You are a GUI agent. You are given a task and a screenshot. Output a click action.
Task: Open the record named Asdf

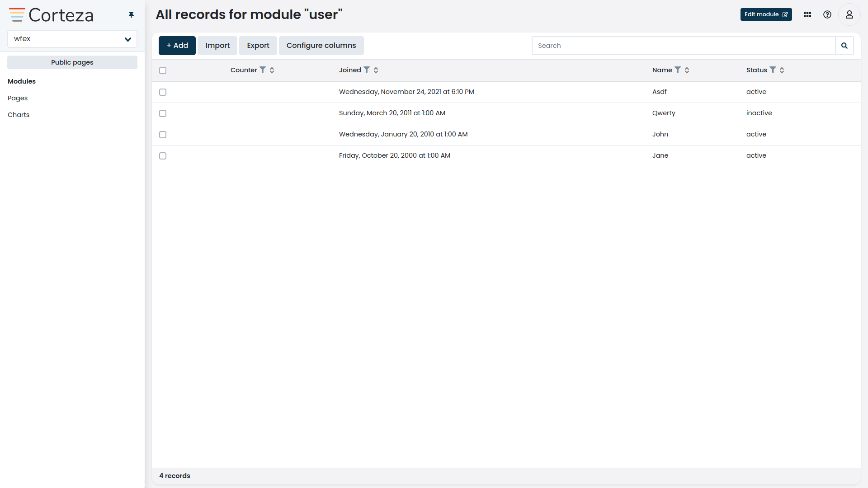[x=659, y=92]
